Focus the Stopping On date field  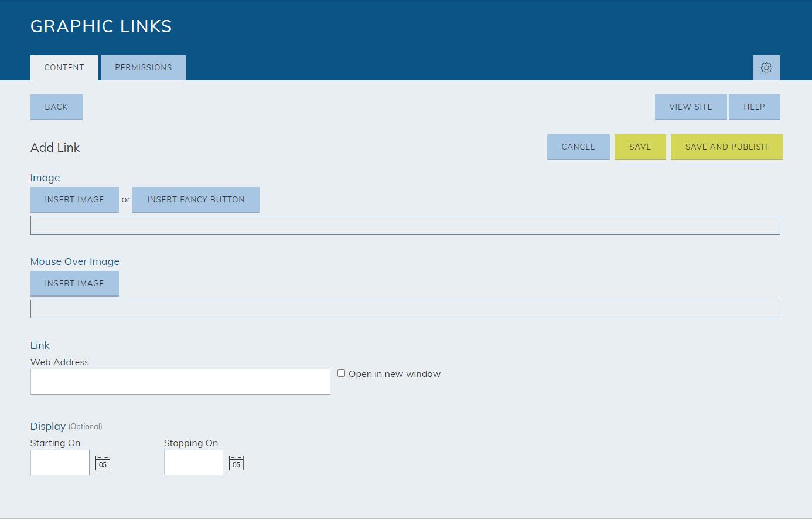click(x=193, y=463)
